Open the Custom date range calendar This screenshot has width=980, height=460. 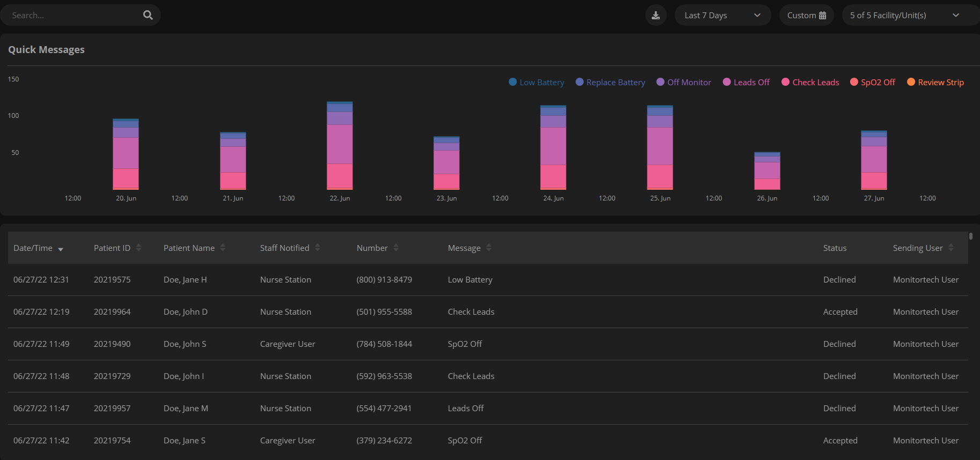tap(806, 15)
